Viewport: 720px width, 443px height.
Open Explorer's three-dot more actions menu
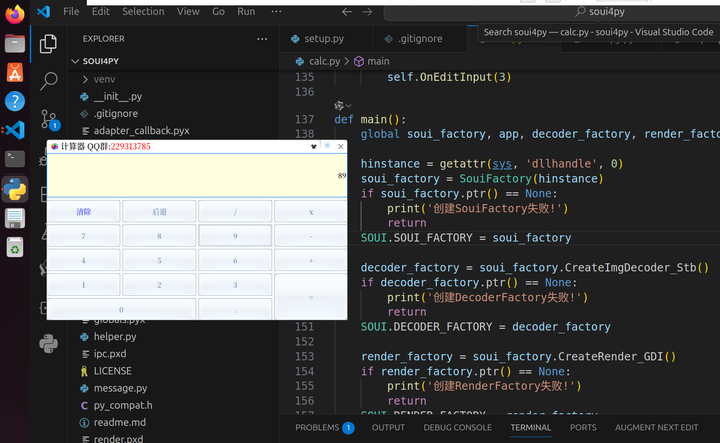[x=262, y=39]
